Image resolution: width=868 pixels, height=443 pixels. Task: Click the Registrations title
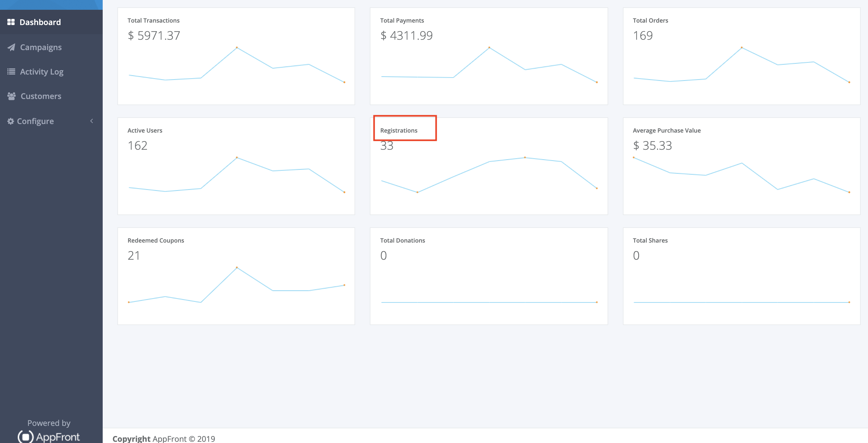399,130
